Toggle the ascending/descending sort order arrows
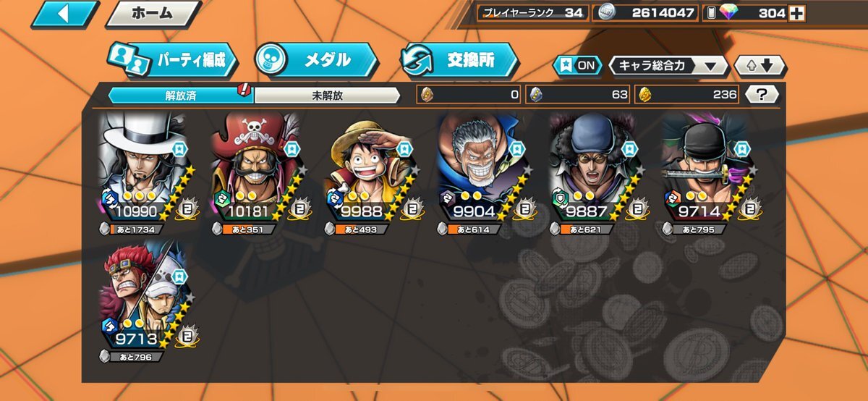The width and height of the screenshot is (868, 401). (759, 66)
